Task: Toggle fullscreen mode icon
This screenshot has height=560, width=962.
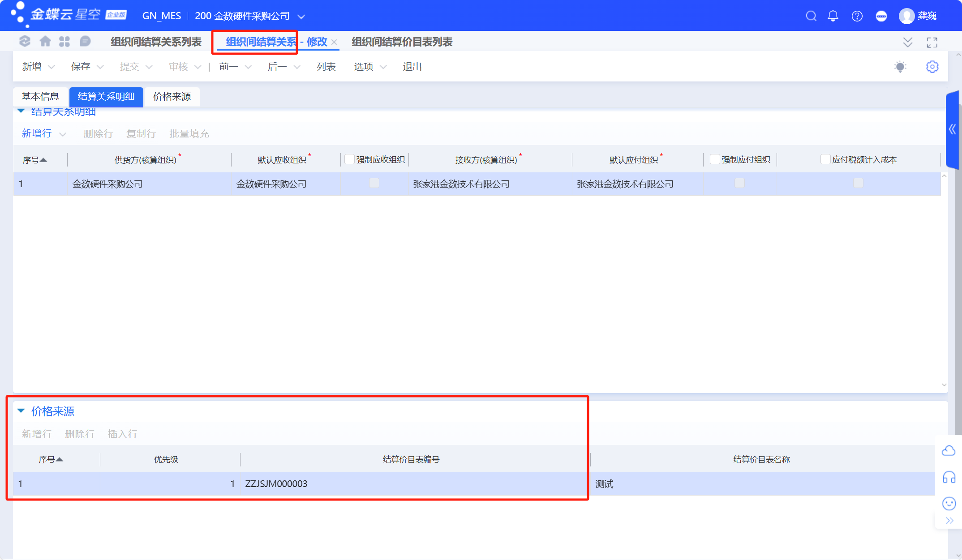Action: tap(932, 43)
